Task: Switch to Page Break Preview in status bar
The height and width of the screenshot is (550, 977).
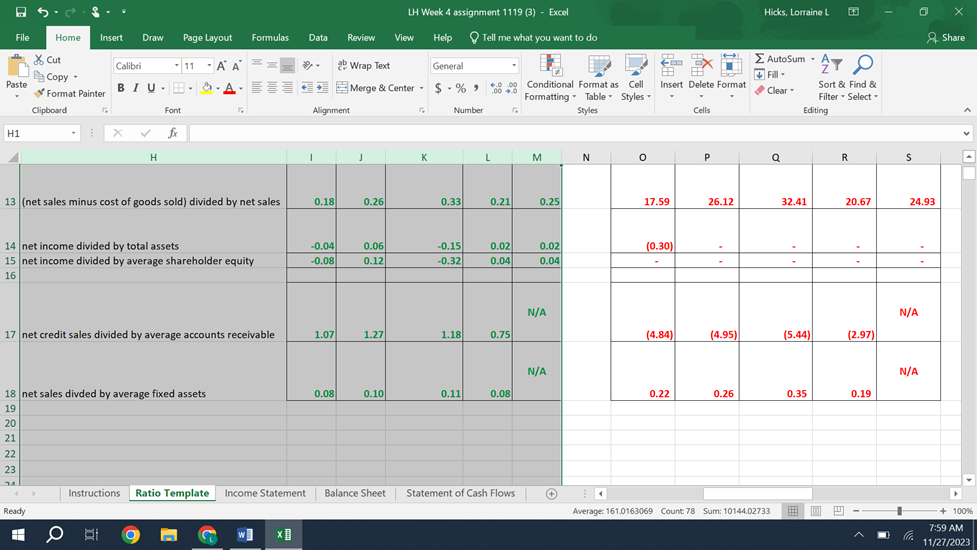Action: coord(839,511)
